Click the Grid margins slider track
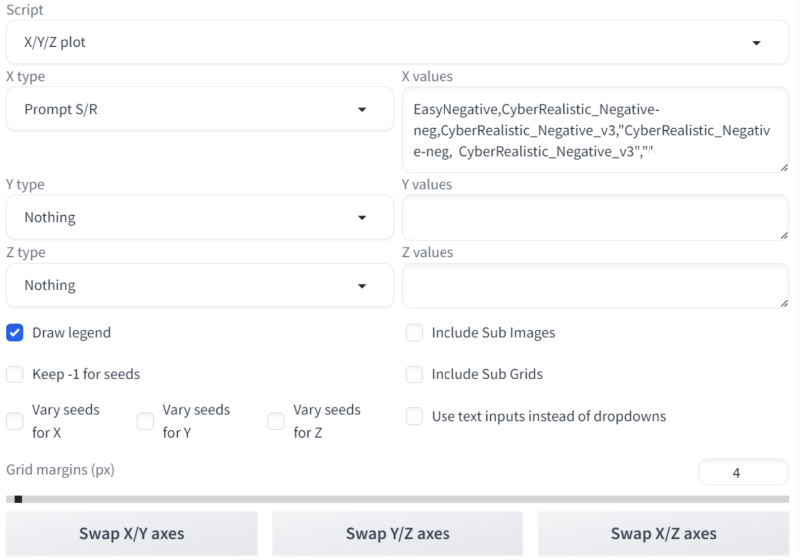The image size is (800, 560). [400, 498]
